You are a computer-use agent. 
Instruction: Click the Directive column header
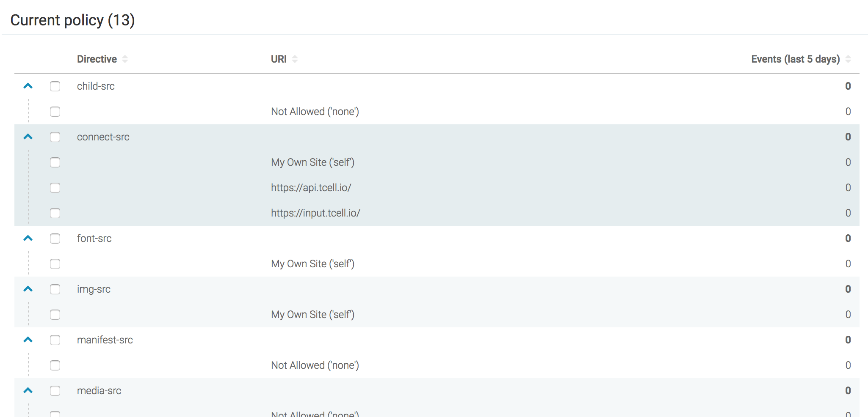(x=97, y=59)
